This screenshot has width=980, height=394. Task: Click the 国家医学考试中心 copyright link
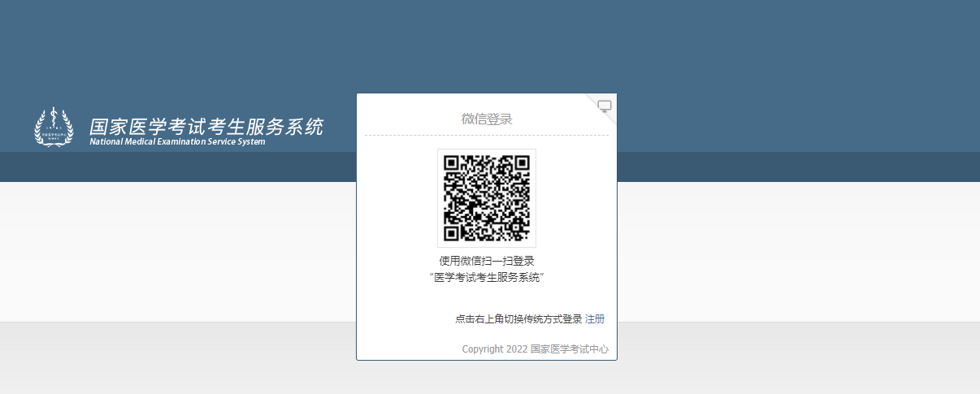[x=570, y=349]
